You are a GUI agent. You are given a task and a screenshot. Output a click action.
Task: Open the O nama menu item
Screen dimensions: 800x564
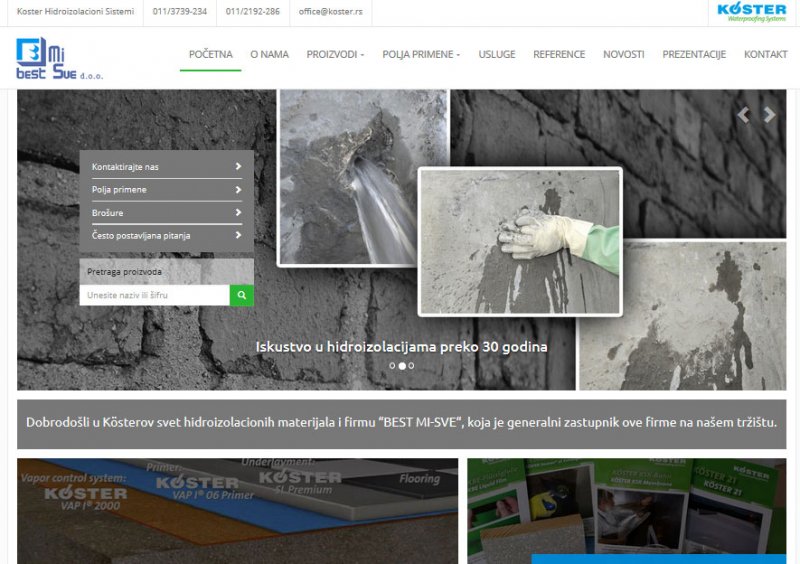tap(269, 54)
